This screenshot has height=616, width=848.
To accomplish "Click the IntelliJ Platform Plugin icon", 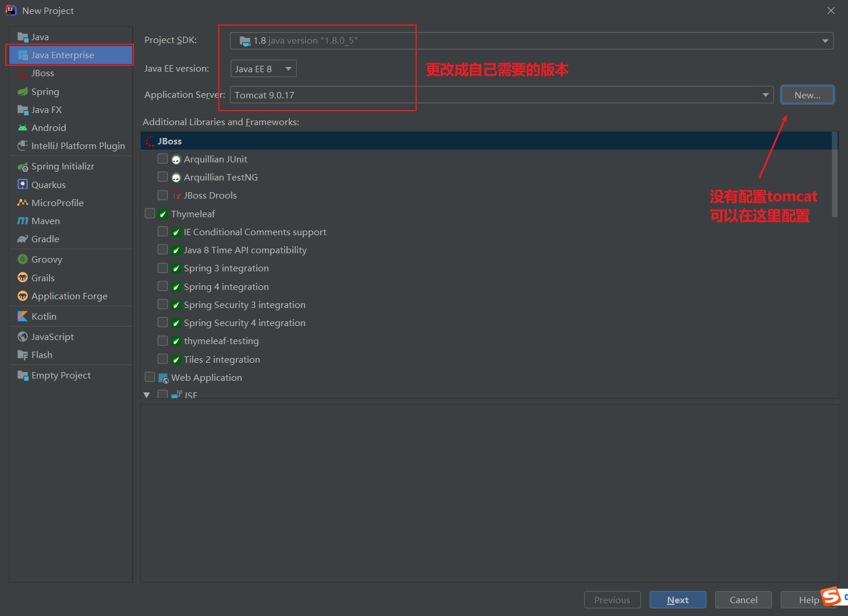I will pyautogui.click(x=23, y=146).
